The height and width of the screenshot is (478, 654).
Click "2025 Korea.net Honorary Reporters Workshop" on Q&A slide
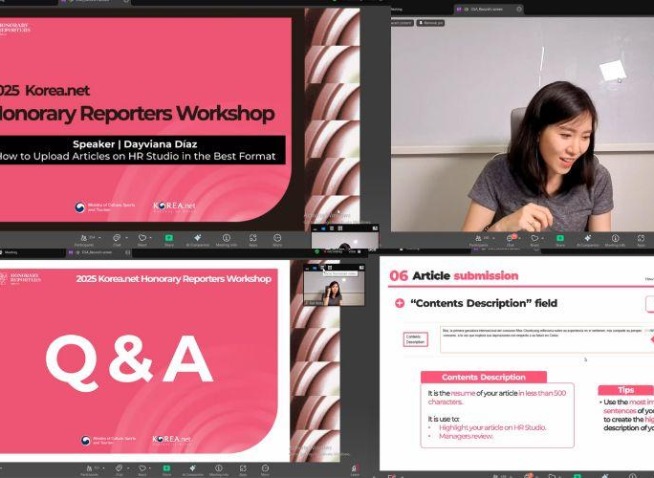coord(174,279)
